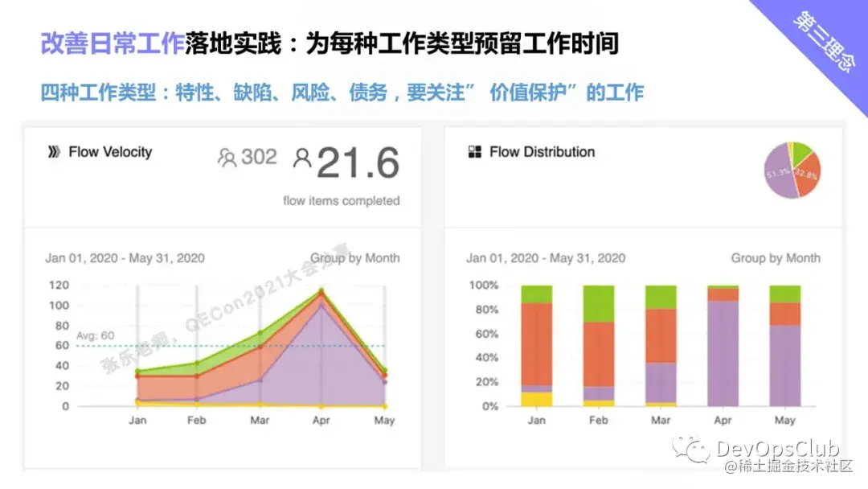Click the Flow Velocity date range text
The image size is (868, 489).
[125, 258]
